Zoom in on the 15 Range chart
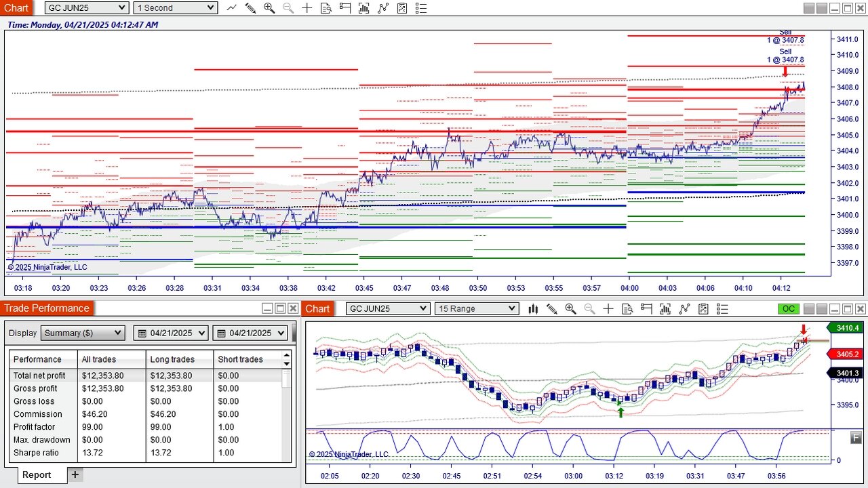868x488 pixels. click(570, 309)
